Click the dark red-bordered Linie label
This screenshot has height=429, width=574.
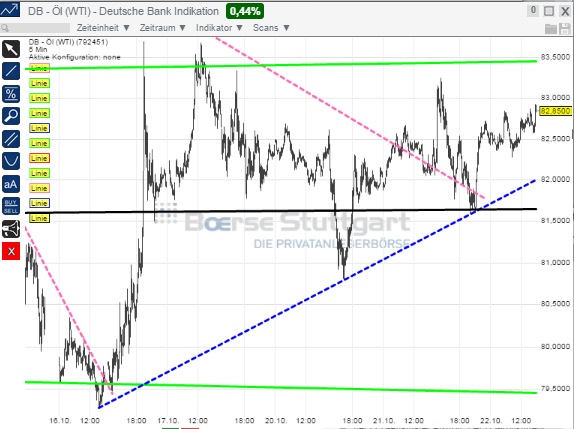pyautogui.click(x=39, y=158)
